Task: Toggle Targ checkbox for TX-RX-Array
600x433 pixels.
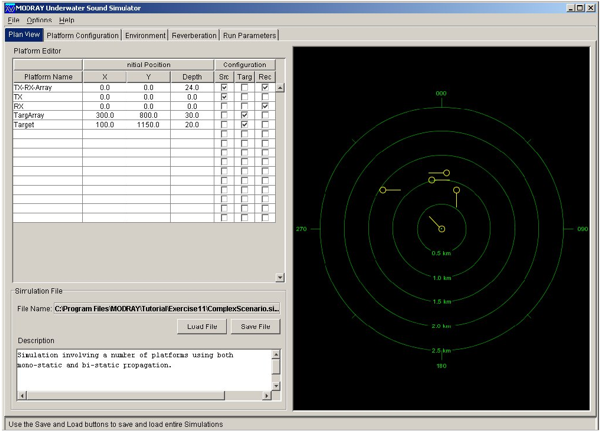Action: coord(245,87)
